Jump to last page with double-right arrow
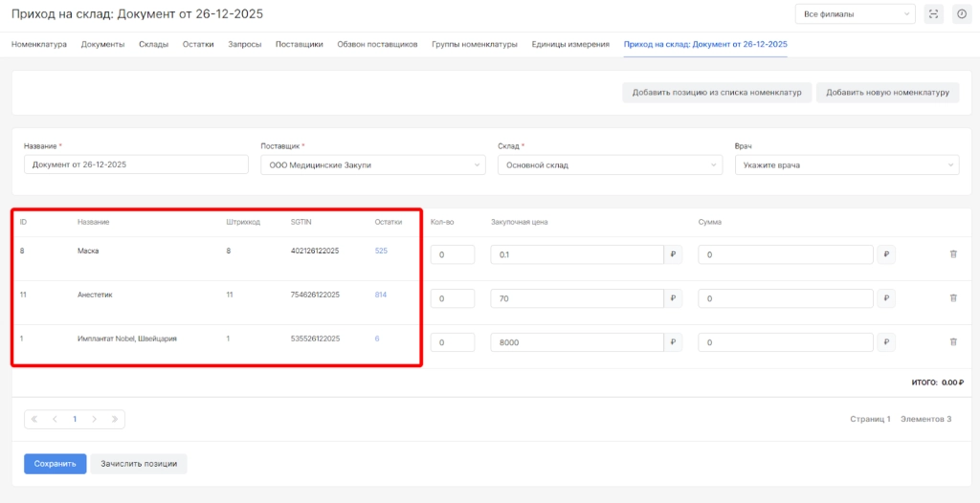This screenshot has height=503, width=980. point(114,419)
